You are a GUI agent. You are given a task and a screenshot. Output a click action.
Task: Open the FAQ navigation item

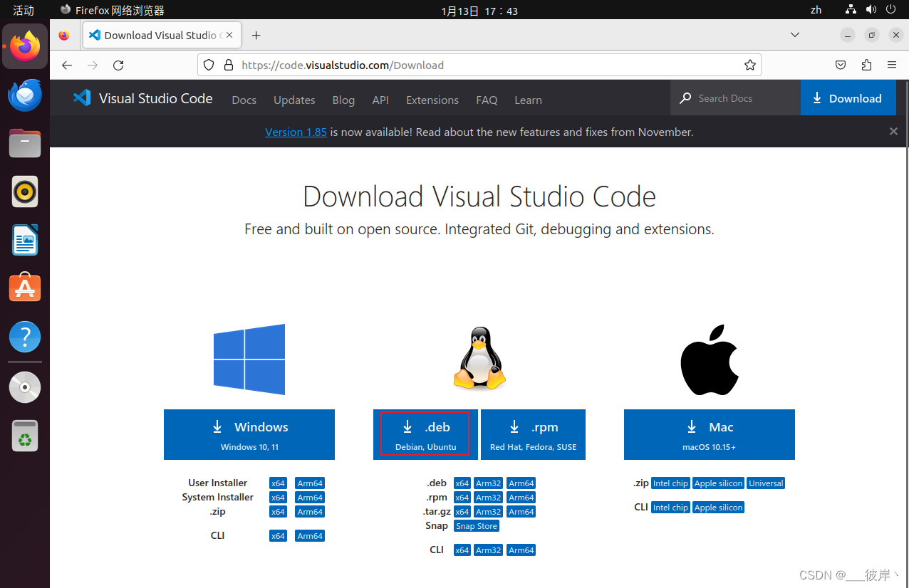tap(487, 100)
